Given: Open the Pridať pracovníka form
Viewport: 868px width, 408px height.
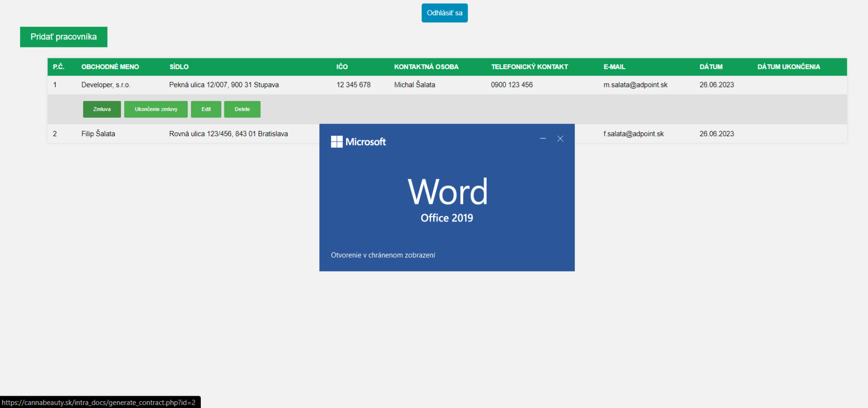Looking at the screenshot, I should pyautogui.click(x=64, y=37).
